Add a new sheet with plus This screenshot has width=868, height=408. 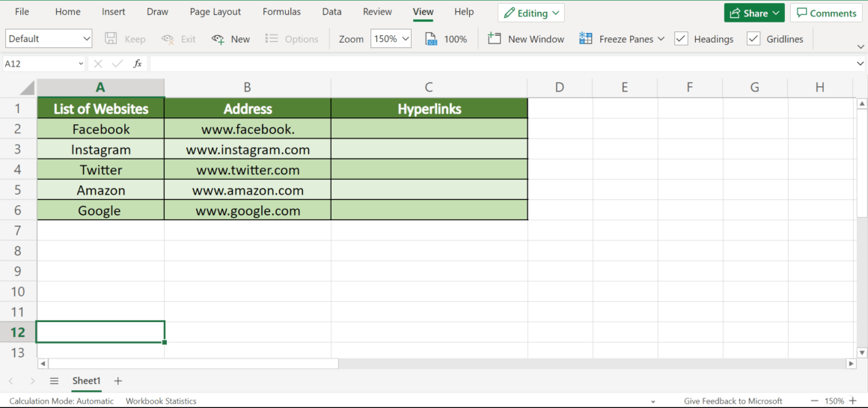coord(118,381)
